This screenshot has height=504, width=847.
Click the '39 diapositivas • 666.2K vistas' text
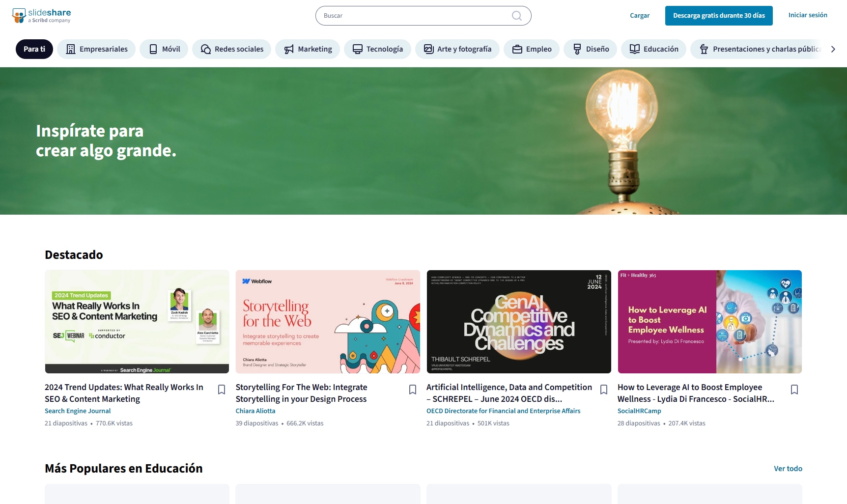[280, 423]
